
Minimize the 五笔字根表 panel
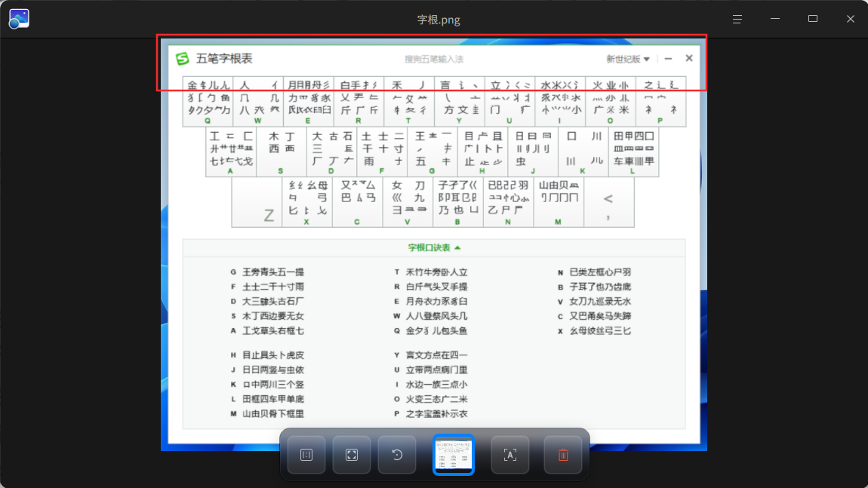coord(668,59)
